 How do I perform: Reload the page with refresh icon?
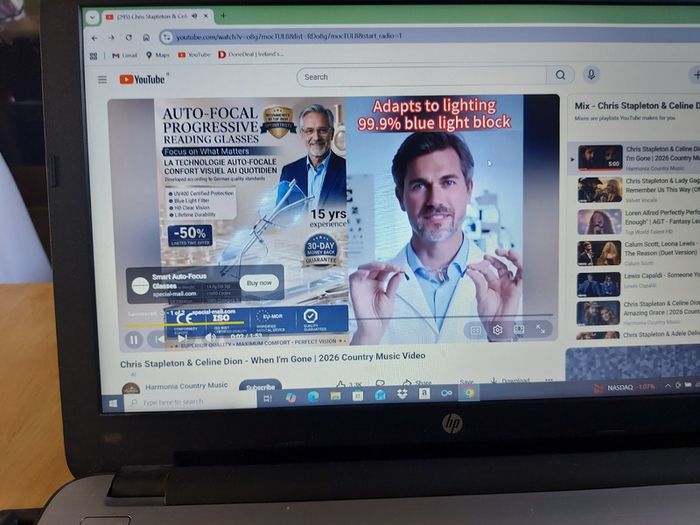(x=129, y=38)
